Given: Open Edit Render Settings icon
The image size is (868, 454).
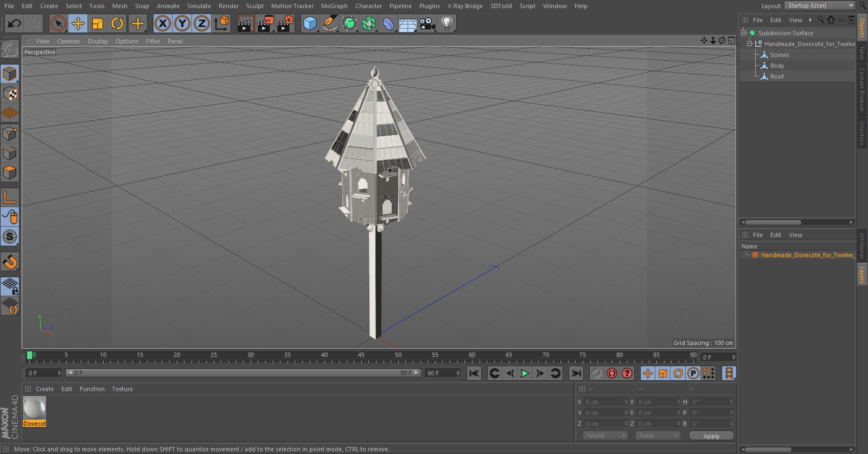Looking at the screenshot, I should tap(285, 23).
